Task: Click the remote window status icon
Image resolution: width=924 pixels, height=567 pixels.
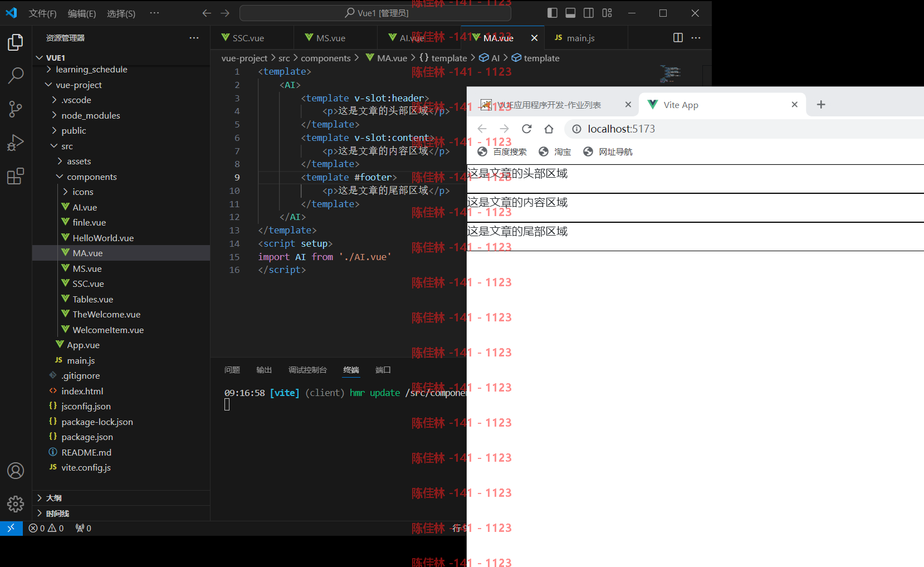Action: click(x=11, y=528)
